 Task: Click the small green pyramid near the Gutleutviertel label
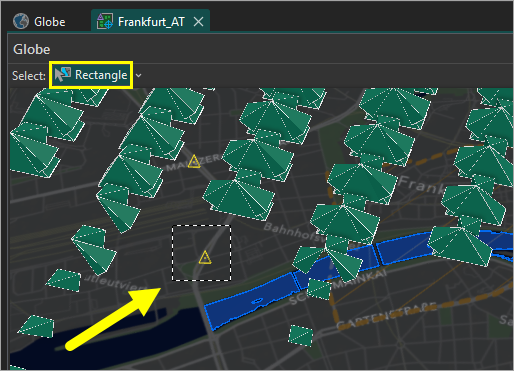[64, 280]
